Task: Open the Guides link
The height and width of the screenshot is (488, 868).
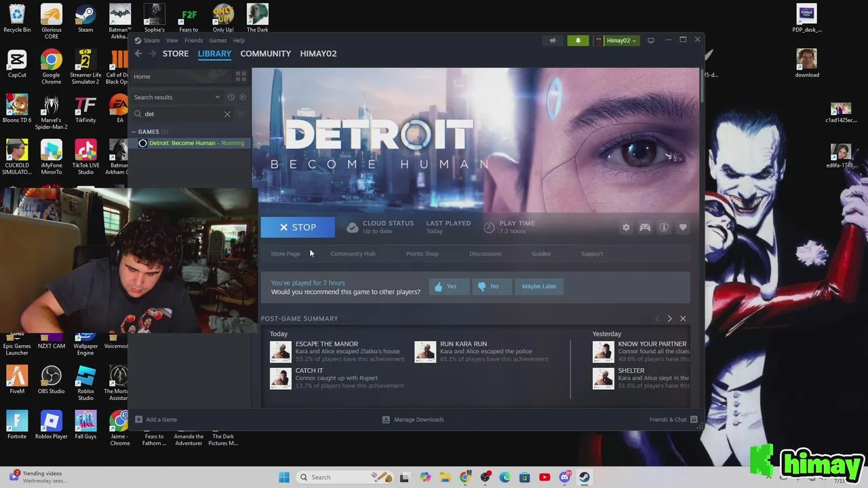Action: tap(541, 253)
